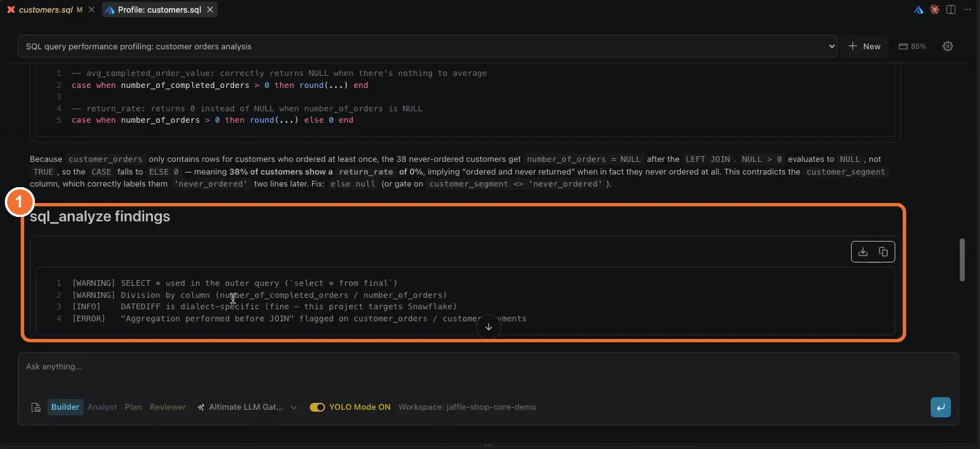Switch to Builder agent mode
Viewport: 980px width, 449px height.
65,407
